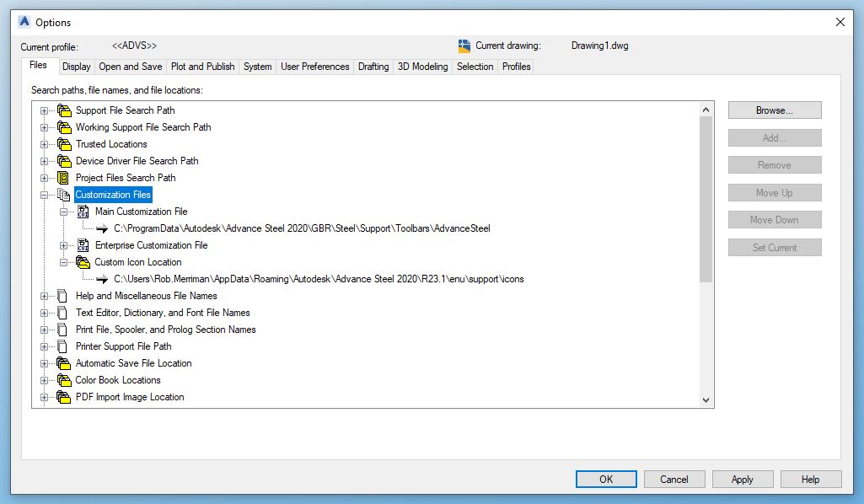Click the Enterprise Customization File icon

point(83,245)
